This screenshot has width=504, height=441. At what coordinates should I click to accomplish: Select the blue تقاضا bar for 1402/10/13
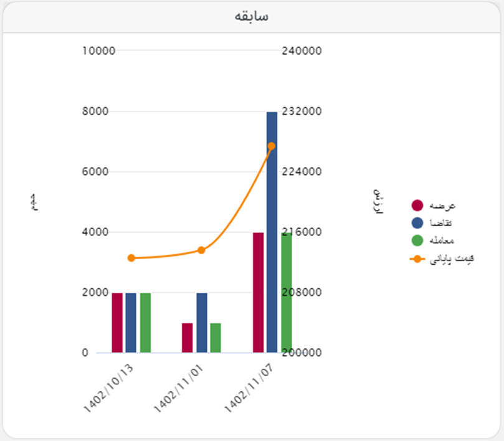[x=131, y=323]
